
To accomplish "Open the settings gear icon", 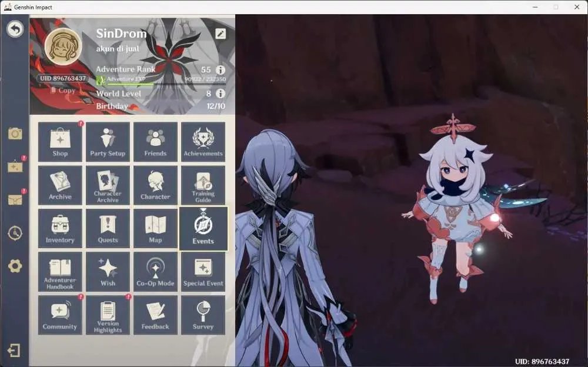I will pos(15,266).
